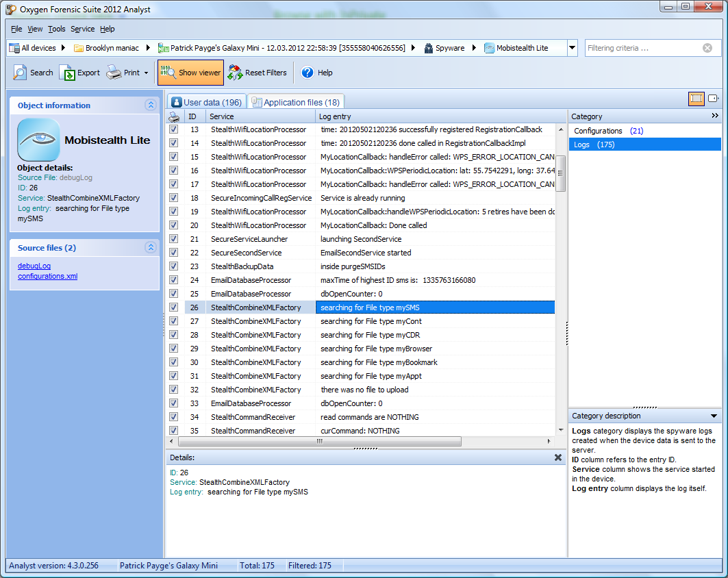728x578 pixels.
Task: Collapse the Object information panel
Action: tap(151, 105)
